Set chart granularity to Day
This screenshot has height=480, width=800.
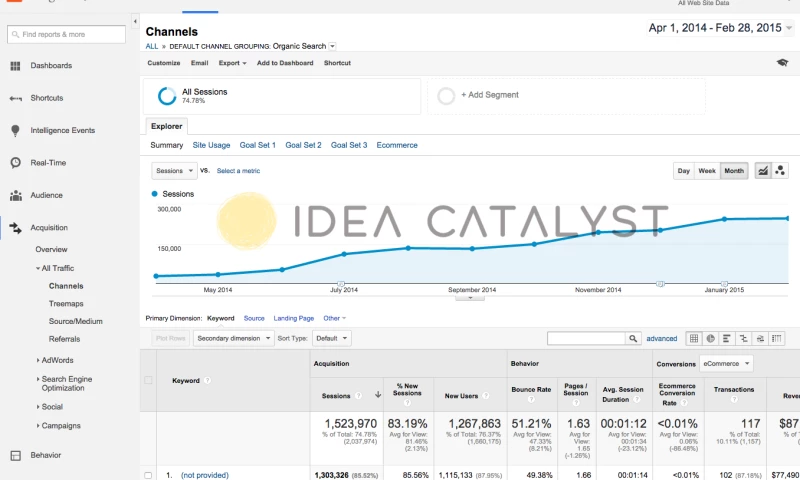click(684, 171)
